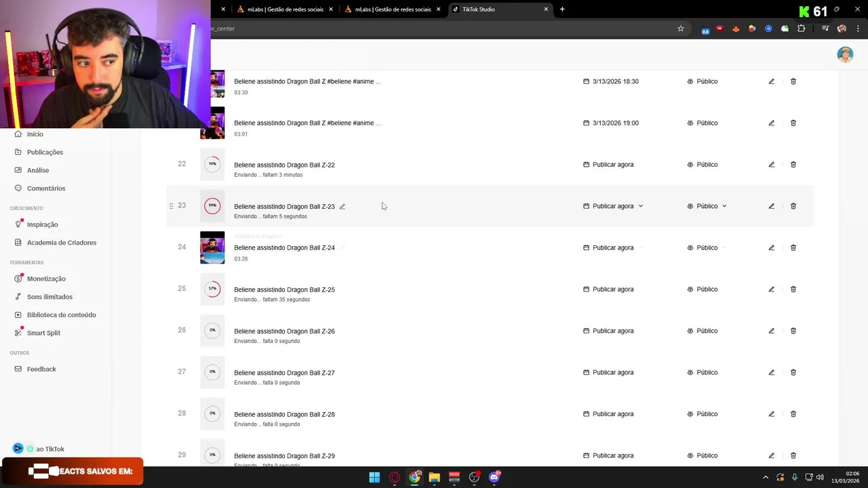Open the Edit post icon for Z-29
The width and height of the screenshot is (868, 488).
pyautogui.click(x=771, y=455)
